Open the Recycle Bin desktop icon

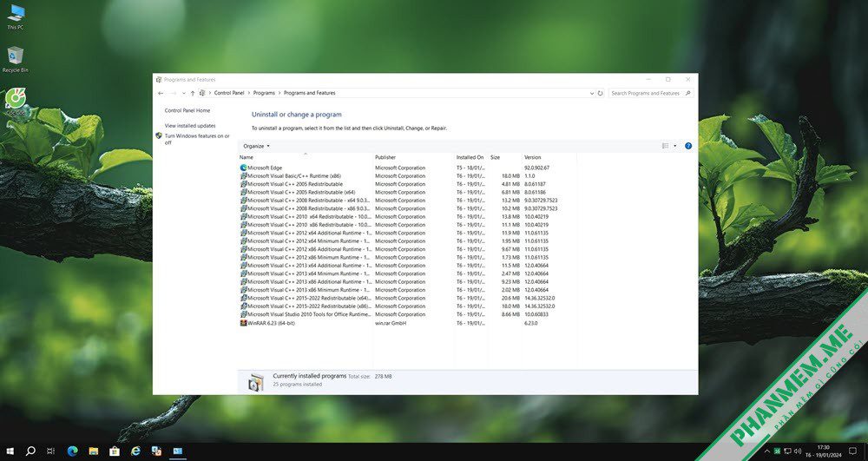click(16, 60)
